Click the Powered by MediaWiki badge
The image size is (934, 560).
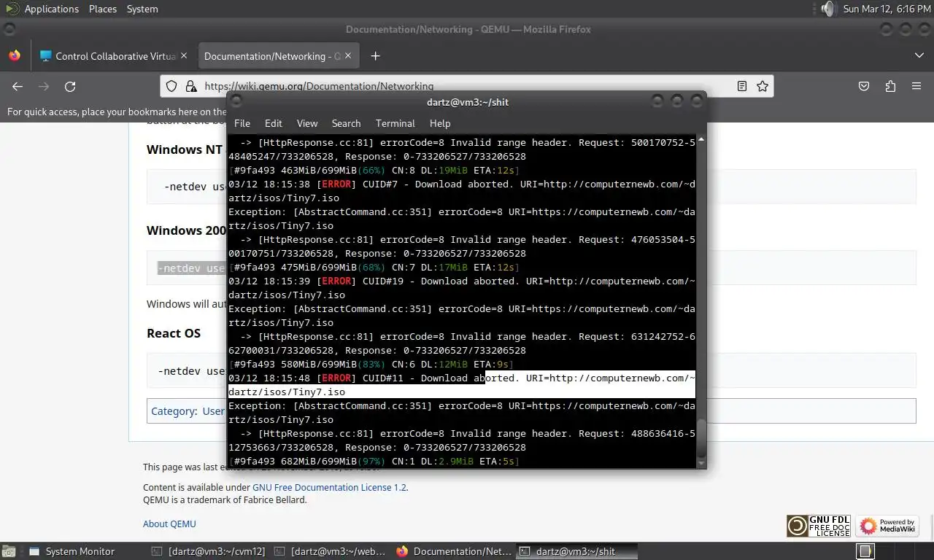(x=887, y=526)
